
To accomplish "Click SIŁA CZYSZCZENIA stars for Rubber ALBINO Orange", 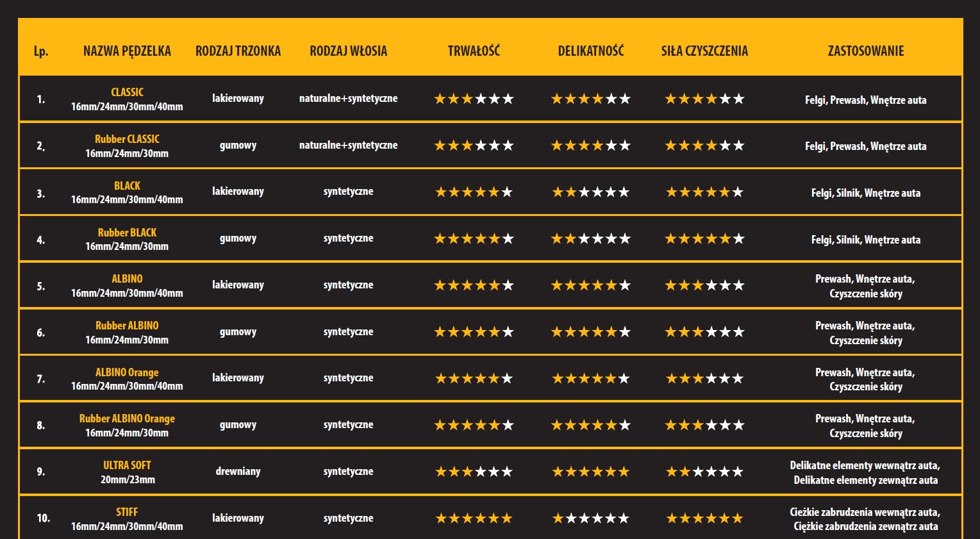I will 704,425.
